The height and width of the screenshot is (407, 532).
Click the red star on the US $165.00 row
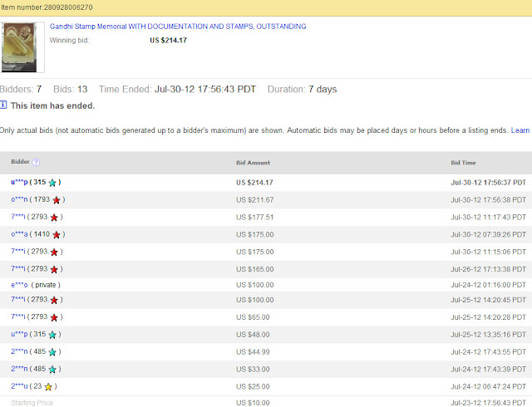54,269
